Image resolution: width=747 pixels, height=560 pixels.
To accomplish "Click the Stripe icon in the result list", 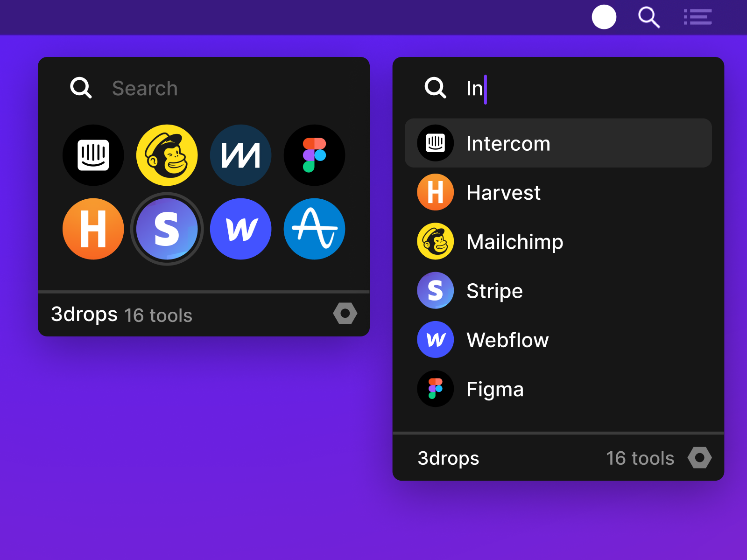I will [436, 290].
